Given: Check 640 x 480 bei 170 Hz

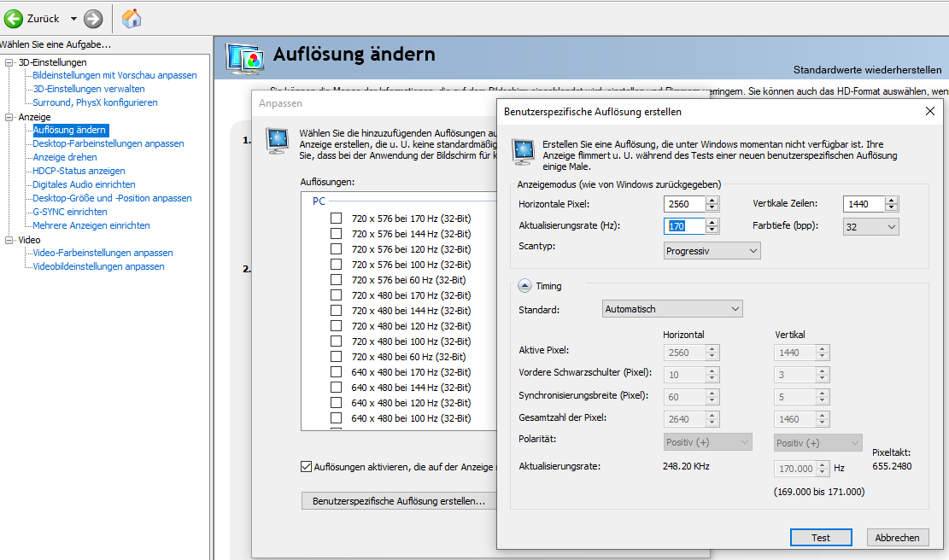Looking at the screenshot, I should tap(337, 372).
